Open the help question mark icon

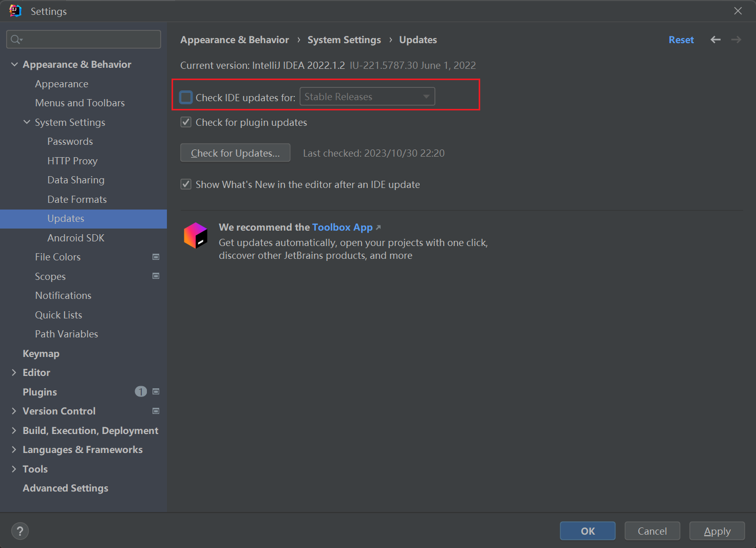click(x=20, y=531)
